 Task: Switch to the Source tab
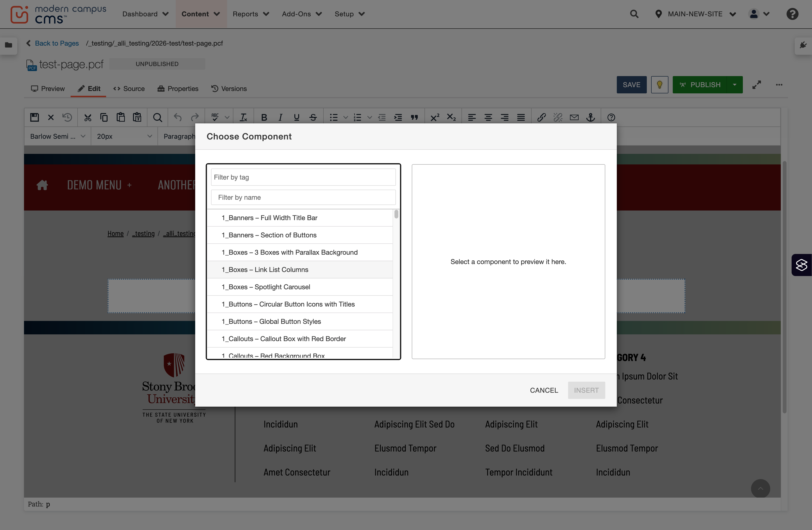129,88
